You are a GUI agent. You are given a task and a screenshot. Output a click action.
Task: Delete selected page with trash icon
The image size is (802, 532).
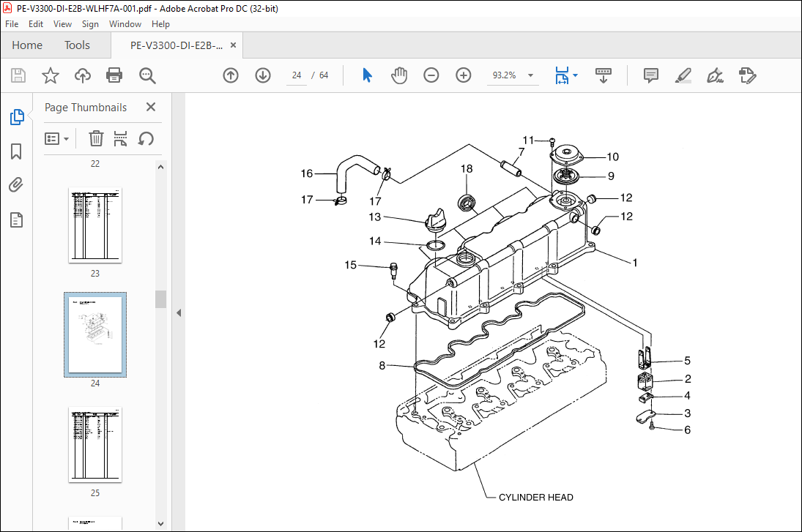tap(96, 138)
